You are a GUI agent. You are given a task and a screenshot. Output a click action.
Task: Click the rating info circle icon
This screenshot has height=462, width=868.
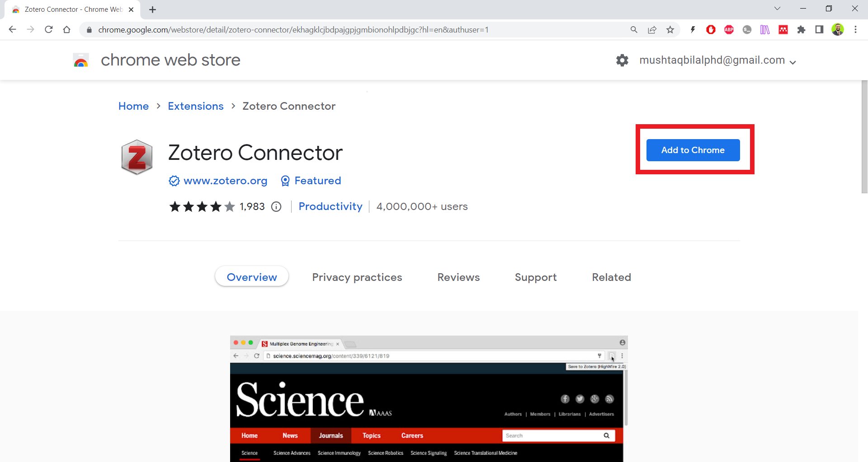tap(276, 207)
